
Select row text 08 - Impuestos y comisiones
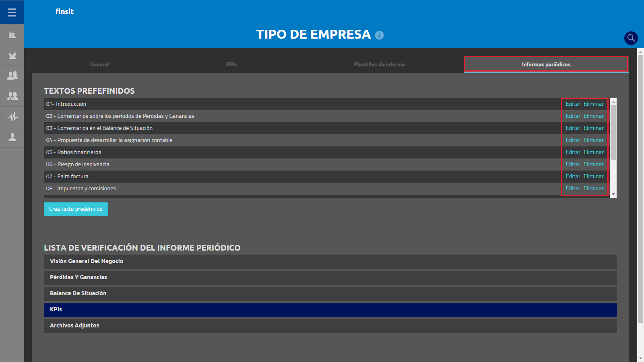[x=81, y=188]
